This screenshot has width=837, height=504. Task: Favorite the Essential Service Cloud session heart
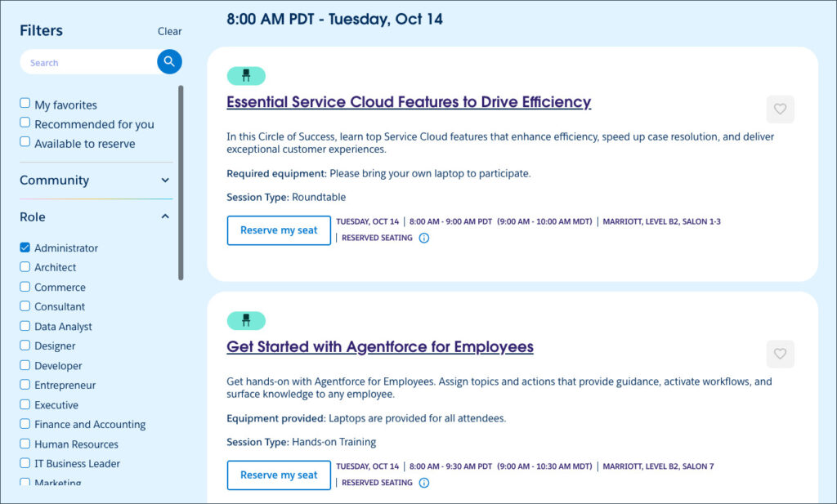(x=780, y=109)
